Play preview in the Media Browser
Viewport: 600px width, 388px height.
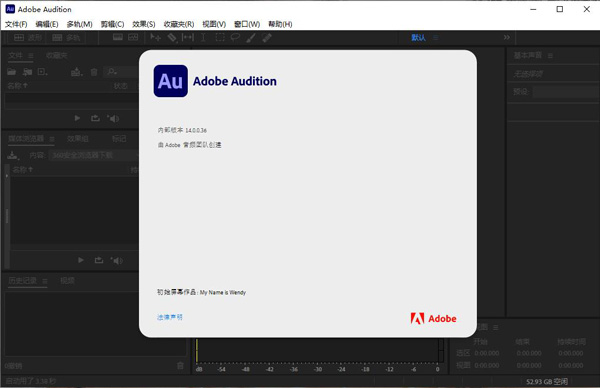(x=81, y=260)
